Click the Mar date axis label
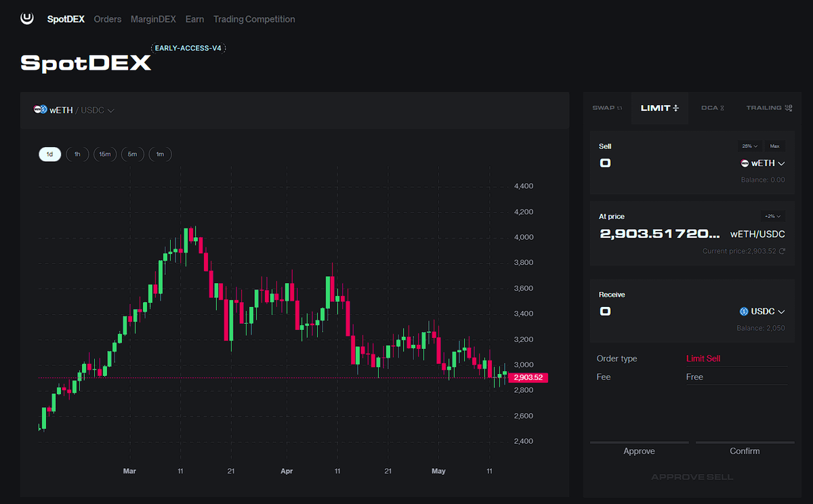Screen dimensions: 813x504 [x=129, y=471]
